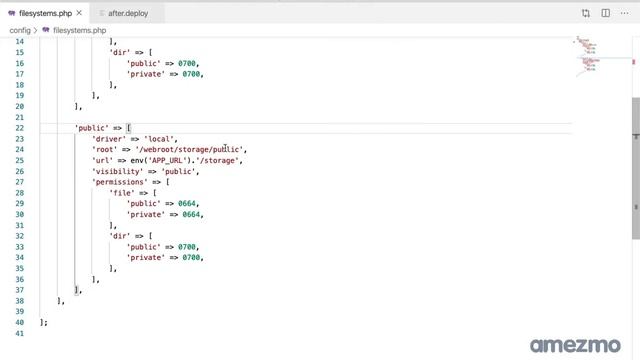Click line number 22 in the gutter

click(20, 128)
